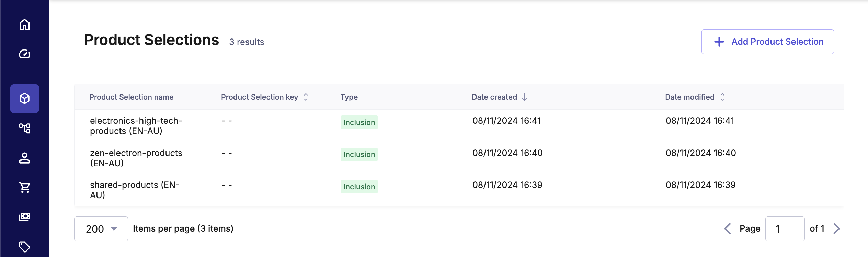The width and height of the screenshot is (868, 257).
Task: Open shared-products (EN-AU) selection
Action: pyautogui.click(x=135, y=190)
